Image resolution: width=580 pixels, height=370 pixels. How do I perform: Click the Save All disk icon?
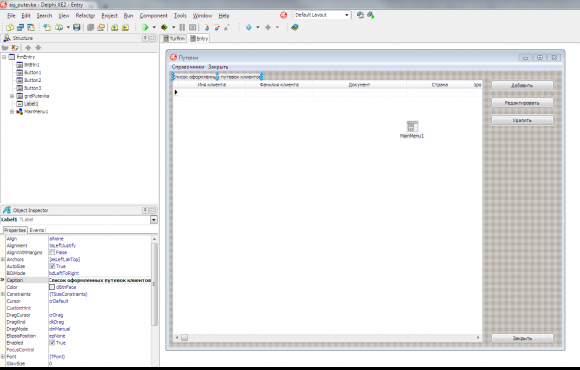(x=77, y=27)
